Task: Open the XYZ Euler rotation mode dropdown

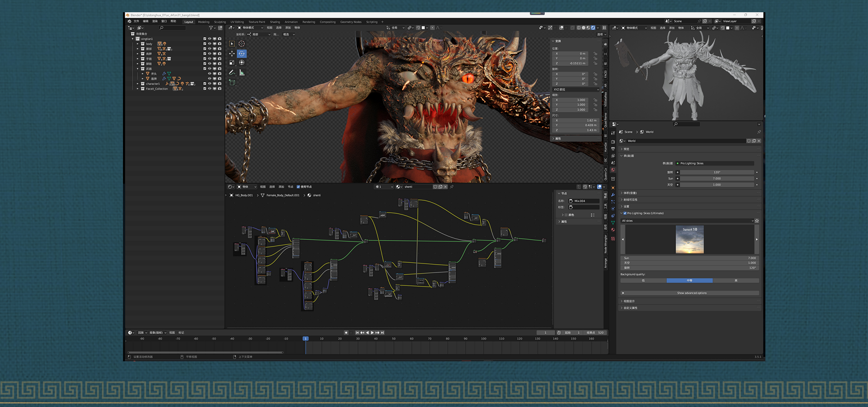Action: pos(576,90)
